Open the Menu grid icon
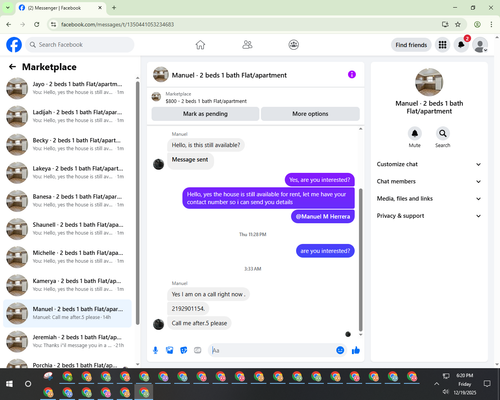 (x=442, y=45)
